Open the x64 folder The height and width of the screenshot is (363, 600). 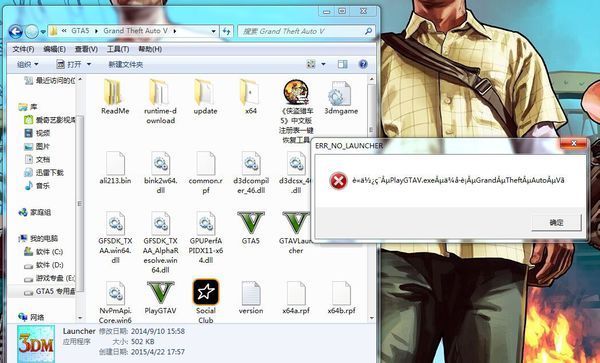(251, 96)
